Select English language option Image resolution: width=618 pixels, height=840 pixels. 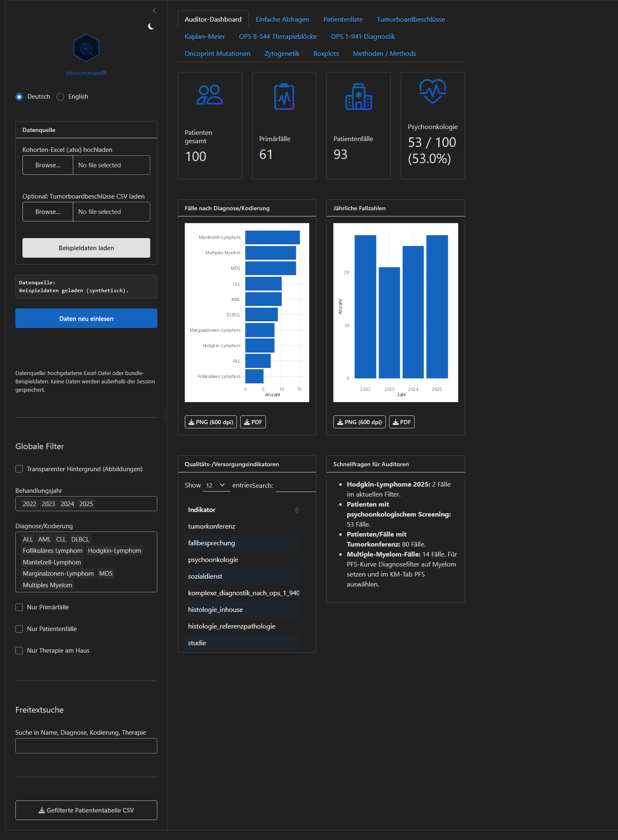(60, 97)
